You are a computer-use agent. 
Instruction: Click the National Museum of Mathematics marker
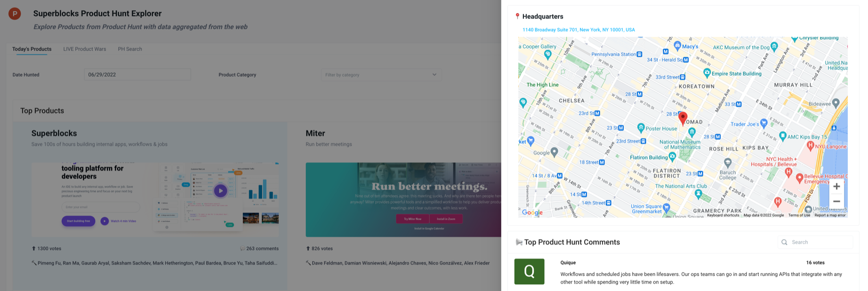point(691,132)
